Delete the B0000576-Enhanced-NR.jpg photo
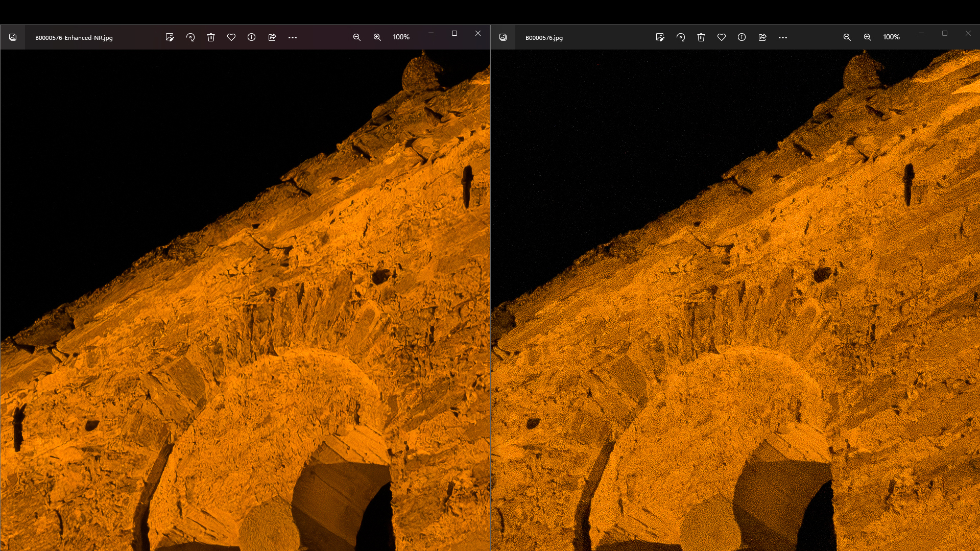This screenshot has height=551, width=980. tap(211, 37)
